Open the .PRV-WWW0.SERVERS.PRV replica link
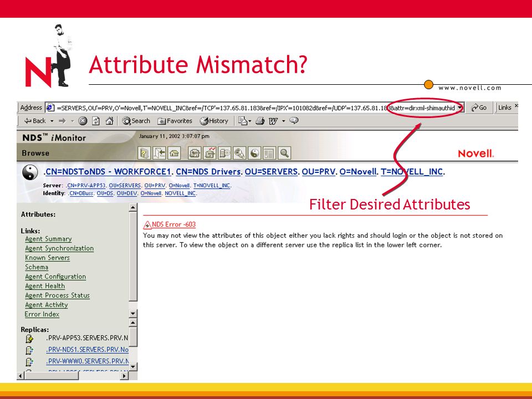Screen dimensions: 532x399 click(87, 361)
